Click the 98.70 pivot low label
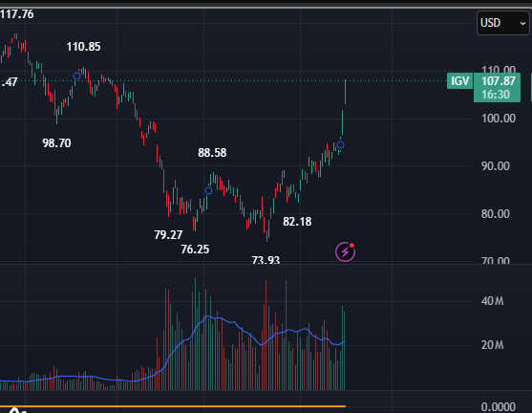 [56, 143]
